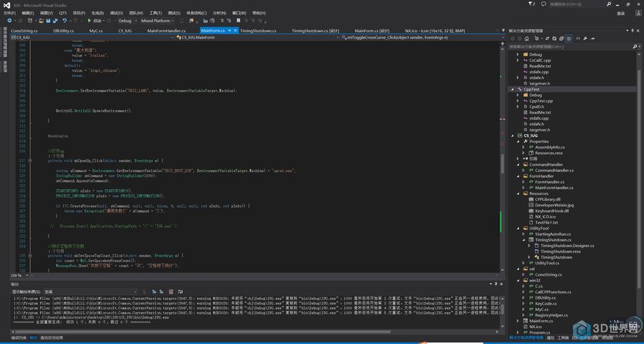The height and width of the screenshot is (344, 644).
Task: Click the Refresh icon in Solution Explorer toolbar
Action: click(553, 39)
